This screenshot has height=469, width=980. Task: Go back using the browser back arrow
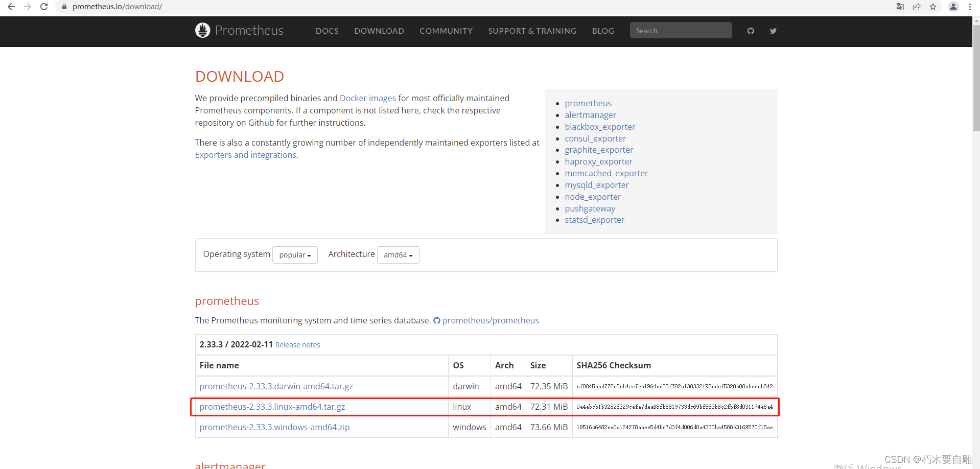(11, 7)
